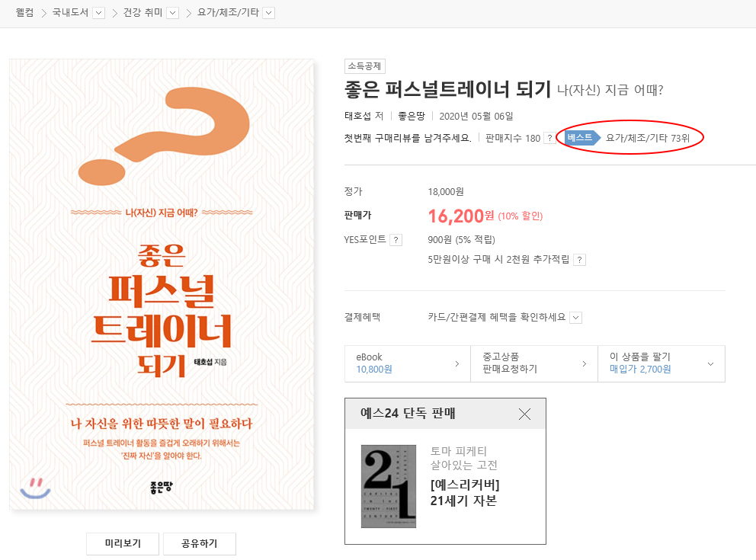Viewport: 756px width, 560px height.
Task: Expand the 국내도서 breadcrumb dropdown
Action: pos(99,13)
